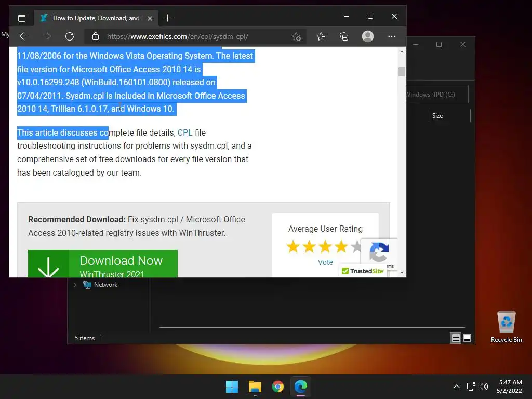The image size is (532, 399).
Task: Click the horizontal scrollbar in File Explorer
Action: 312,328
